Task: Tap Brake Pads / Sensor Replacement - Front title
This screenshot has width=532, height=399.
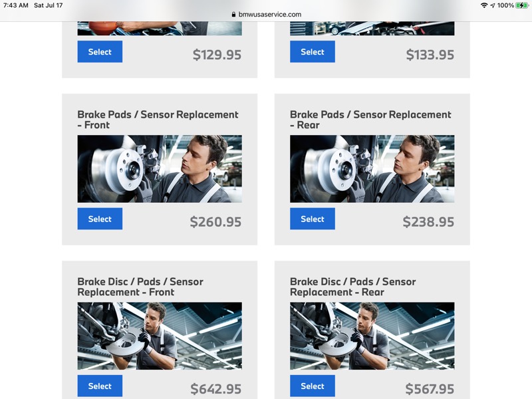Action: (158, 120)
